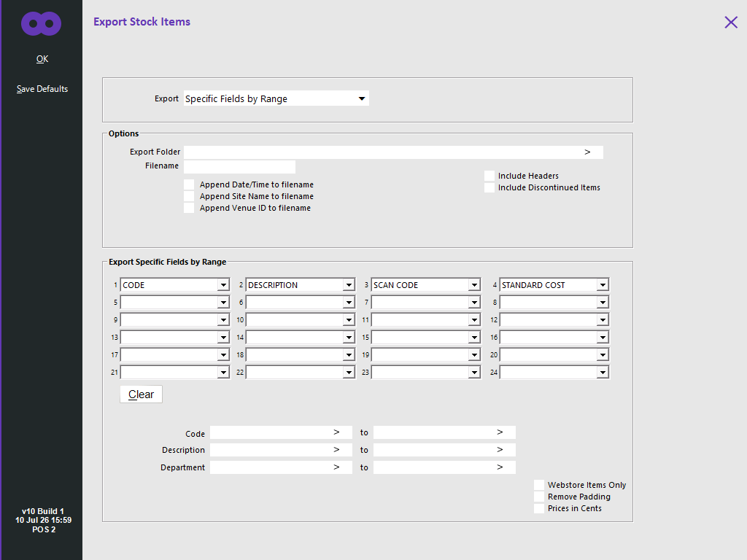This screenshot has width=747, height=560.
Task: Browse for Export Folder with arrow button
Action: [587, 152]
